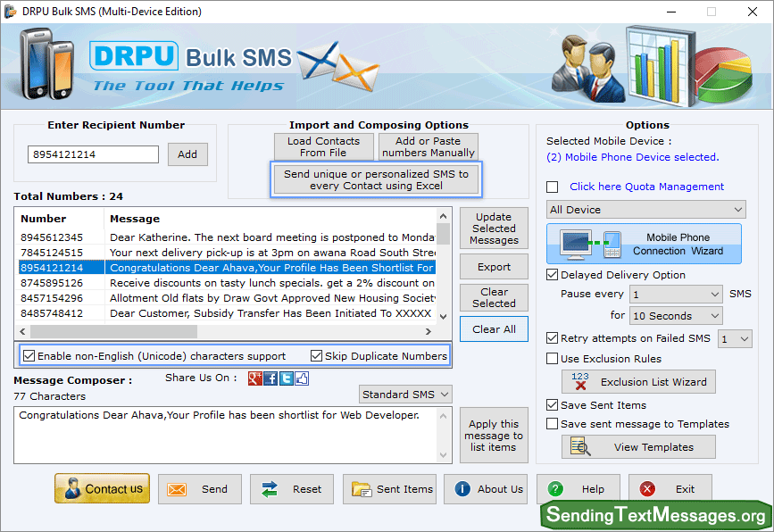Open the retry attempts count dropdown
This screenshot has height=532, width=774.
point(735,339)
